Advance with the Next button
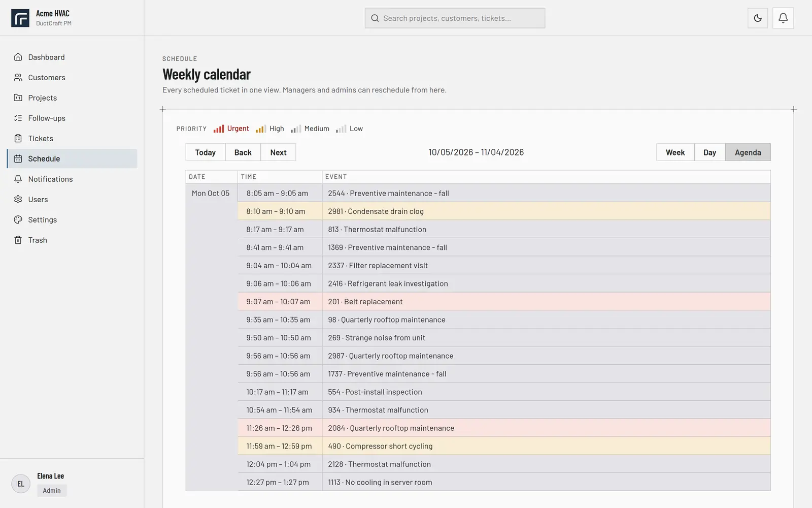This screenshot has width=812, height=508. (278, 152)
